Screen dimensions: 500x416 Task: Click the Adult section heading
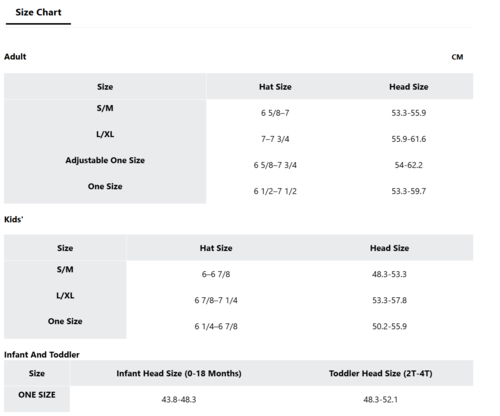[15, 57]
